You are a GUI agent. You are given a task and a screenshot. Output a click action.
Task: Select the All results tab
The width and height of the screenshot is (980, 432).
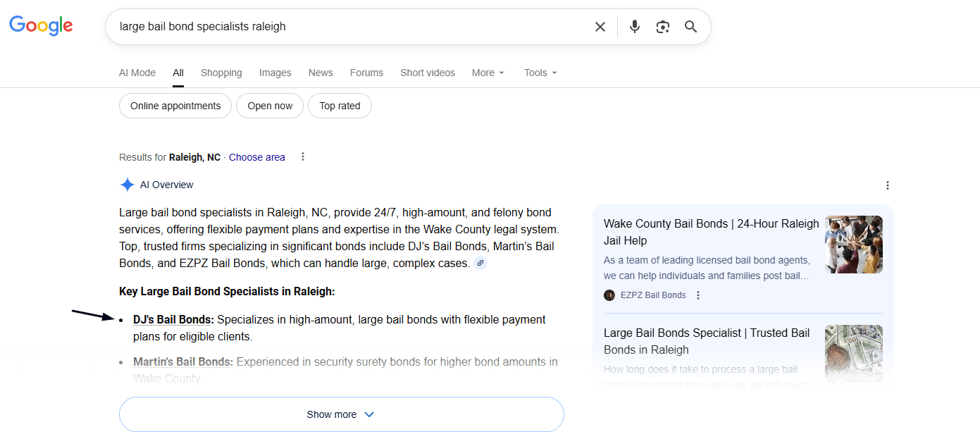[178, 73]
